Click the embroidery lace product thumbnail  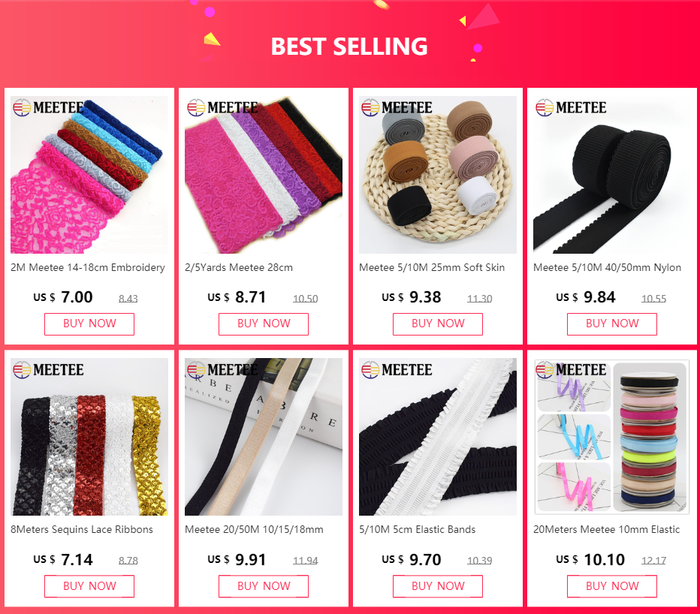click(89, 174)
